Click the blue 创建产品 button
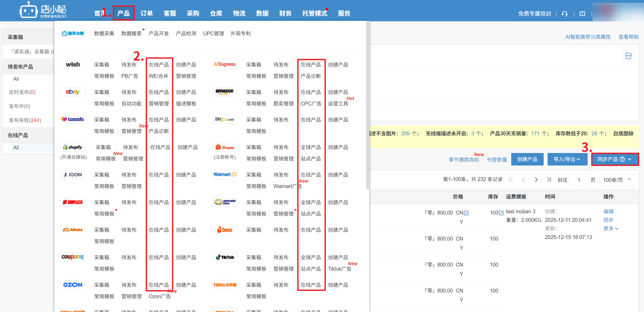 coord(527,159)
